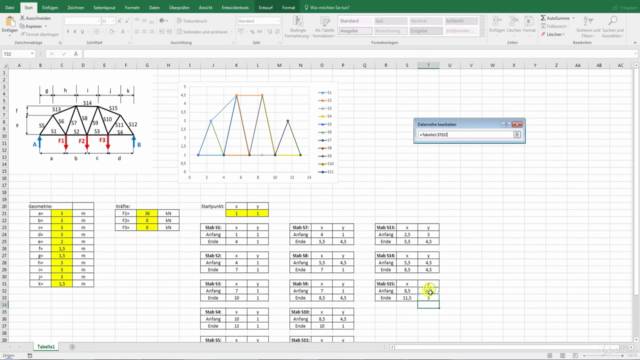
Task: Increase indent icon
Action: click(169, 32)
